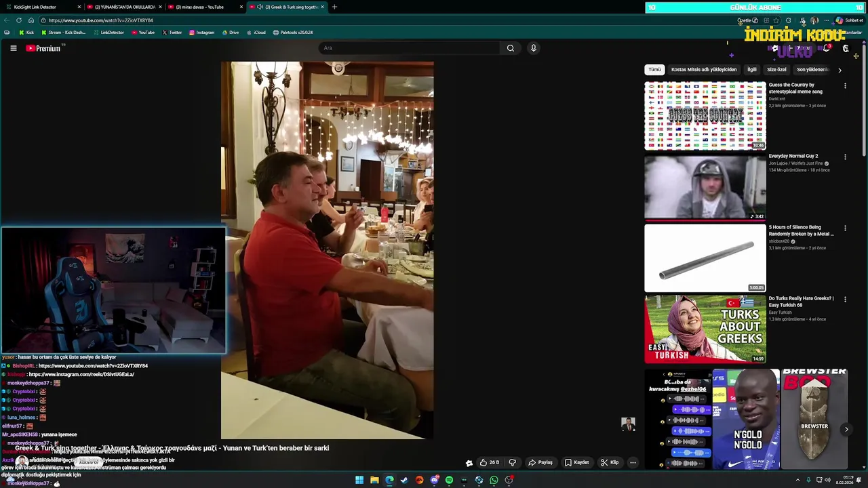Screen dimensions: 868x488
Task: Open the N'Golo N'Golo Shorts thumbnail
Action: pyautogui.click(x=746, y=419)
